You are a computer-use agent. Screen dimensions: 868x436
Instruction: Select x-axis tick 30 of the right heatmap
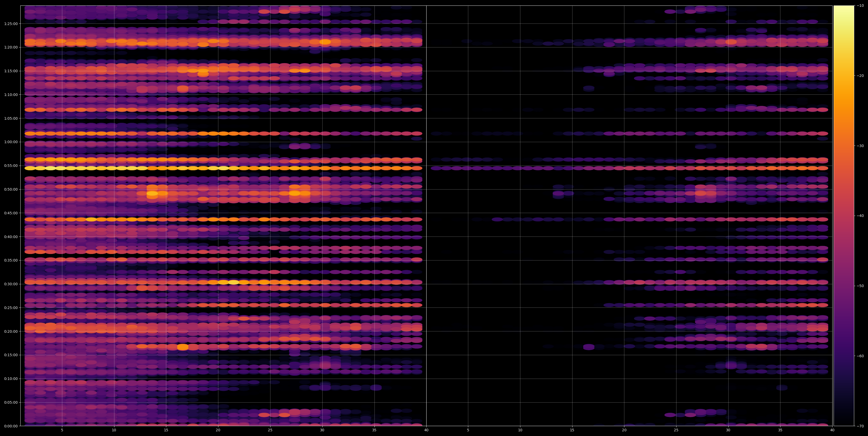coord(728,430)
